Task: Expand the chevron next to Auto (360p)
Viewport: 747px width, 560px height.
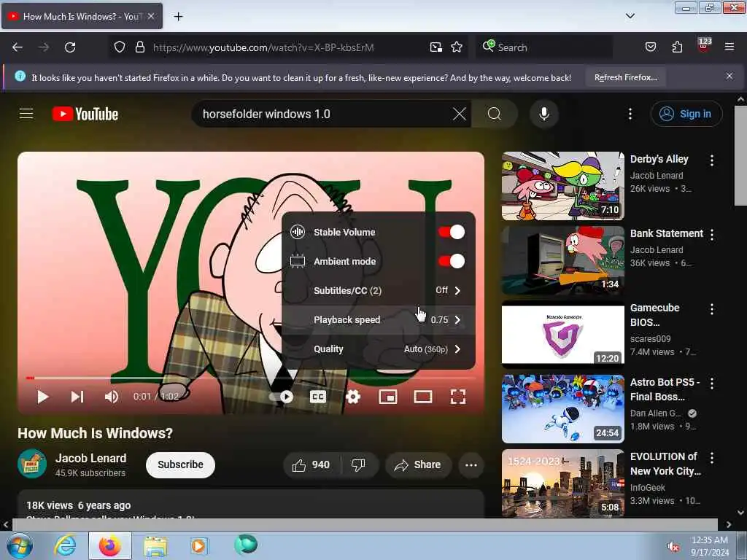Action: click(457, 349)
